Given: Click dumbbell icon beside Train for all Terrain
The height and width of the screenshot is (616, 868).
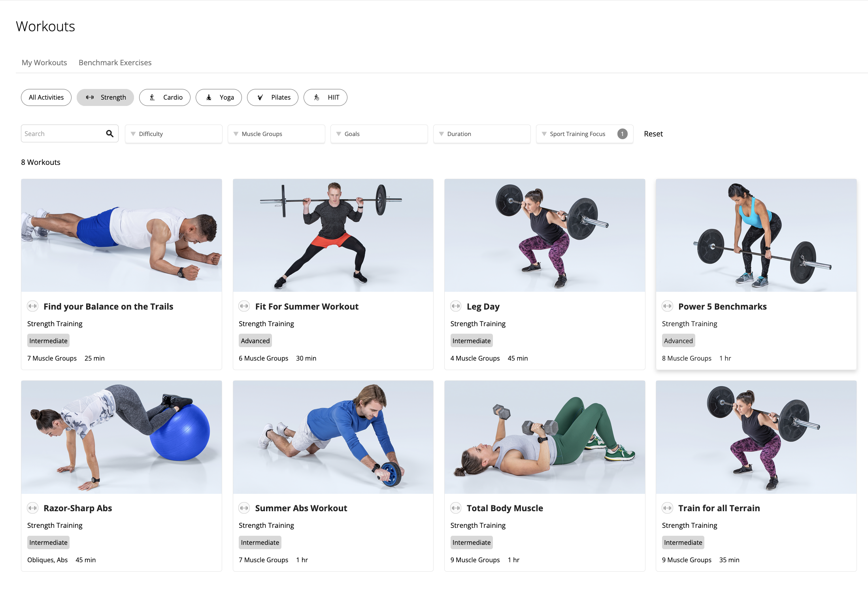Looking at the screenshot, I should point(667,508).
